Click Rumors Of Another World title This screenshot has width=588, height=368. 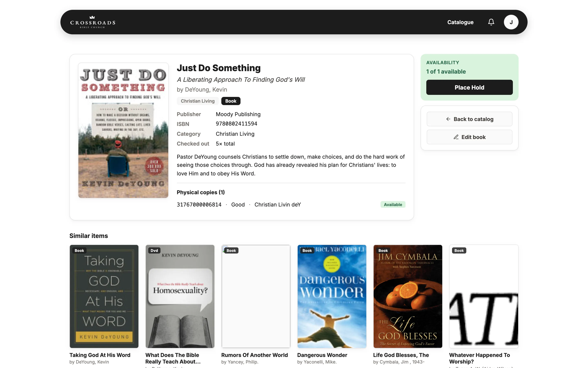point(254,355)
